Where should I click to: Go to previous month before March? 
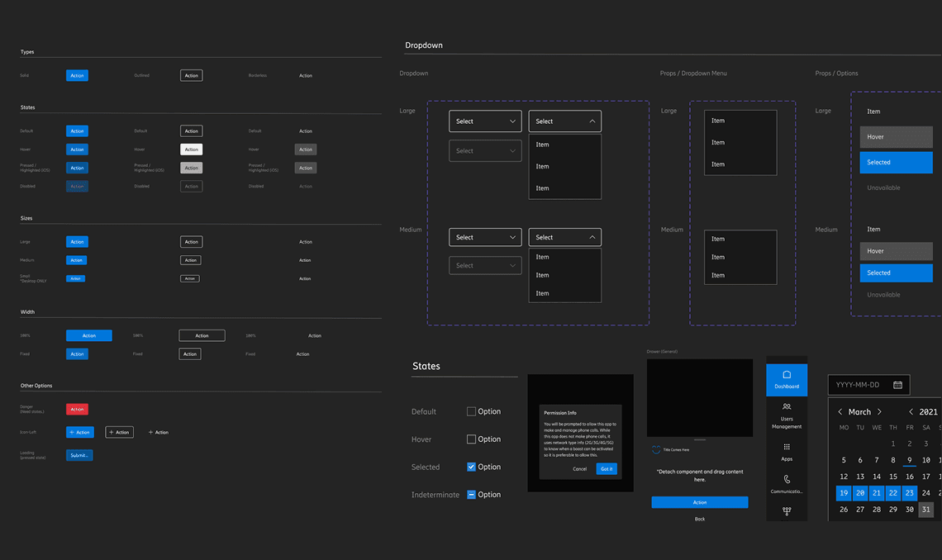(x=840, y=412)
